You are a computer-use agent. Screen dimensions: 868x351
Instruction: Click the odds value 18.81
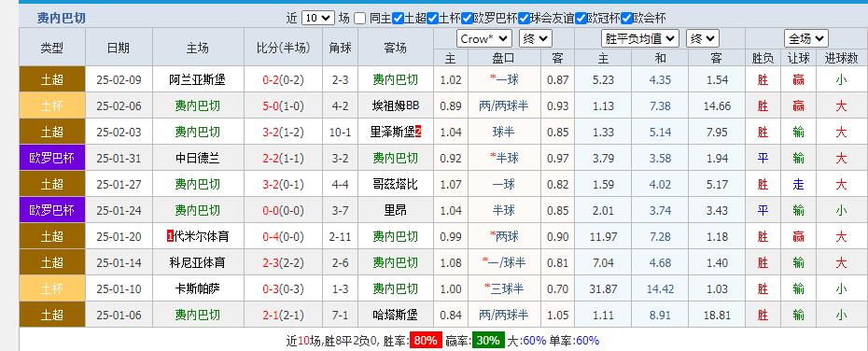tap(718, 315)
